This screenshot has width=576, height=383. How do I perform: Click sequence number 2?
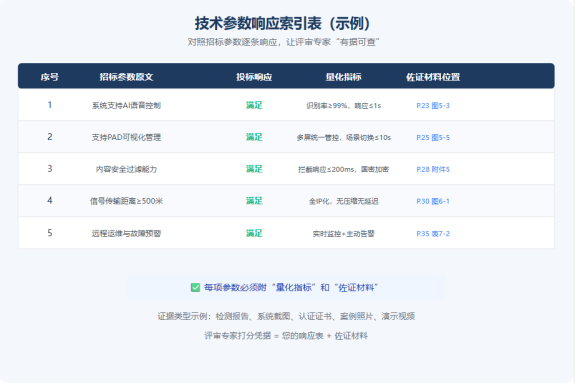click(x=50, y=137)
